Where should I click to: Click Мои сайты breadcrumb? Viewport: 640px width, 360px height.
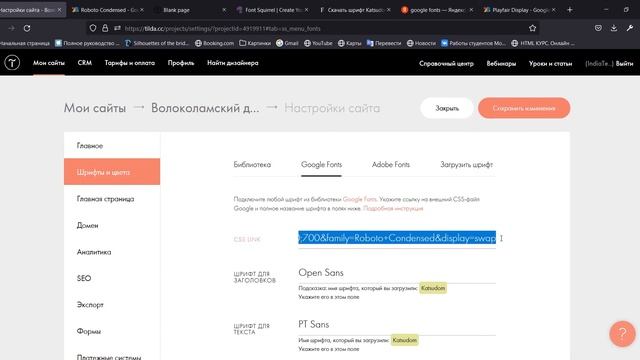pos(95,108)
